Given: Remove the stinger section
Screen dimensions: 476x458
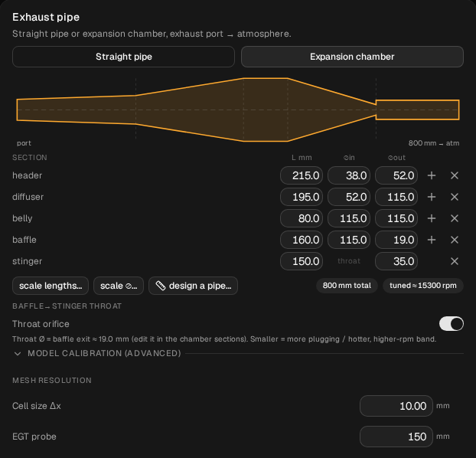Looking at the screenshot, I should coord(454,261).
